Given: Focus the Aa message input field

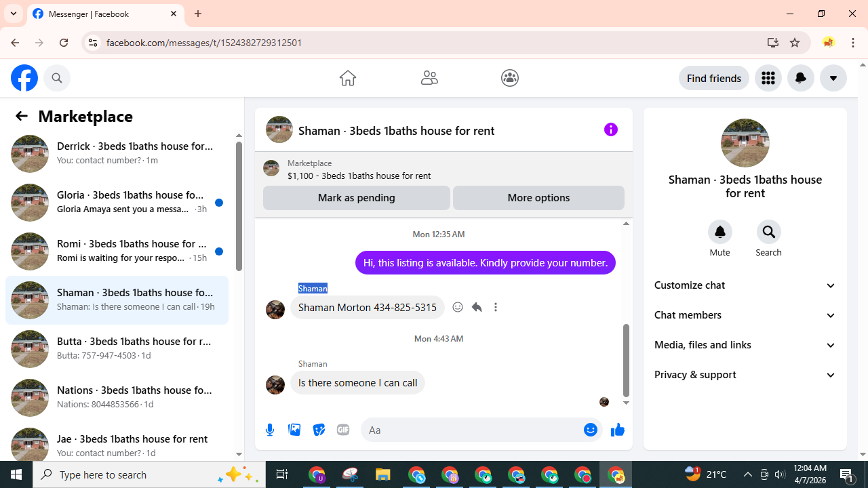Looking at the screenshot, I should 473,430.
